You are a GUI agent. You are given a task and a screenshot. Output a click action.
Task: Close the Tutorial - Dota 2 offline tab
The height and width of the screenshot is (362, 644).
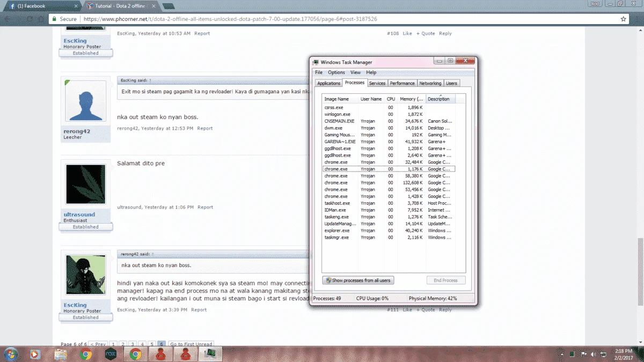coord(153,6)
